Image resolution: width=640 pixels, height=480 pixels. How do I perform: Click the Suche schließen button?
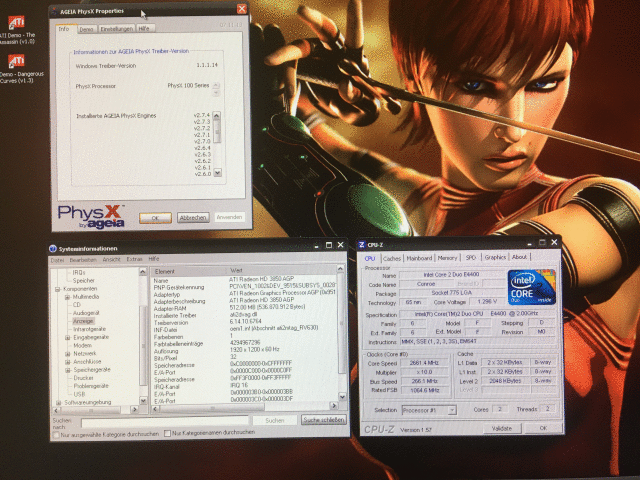coord(324,420)
